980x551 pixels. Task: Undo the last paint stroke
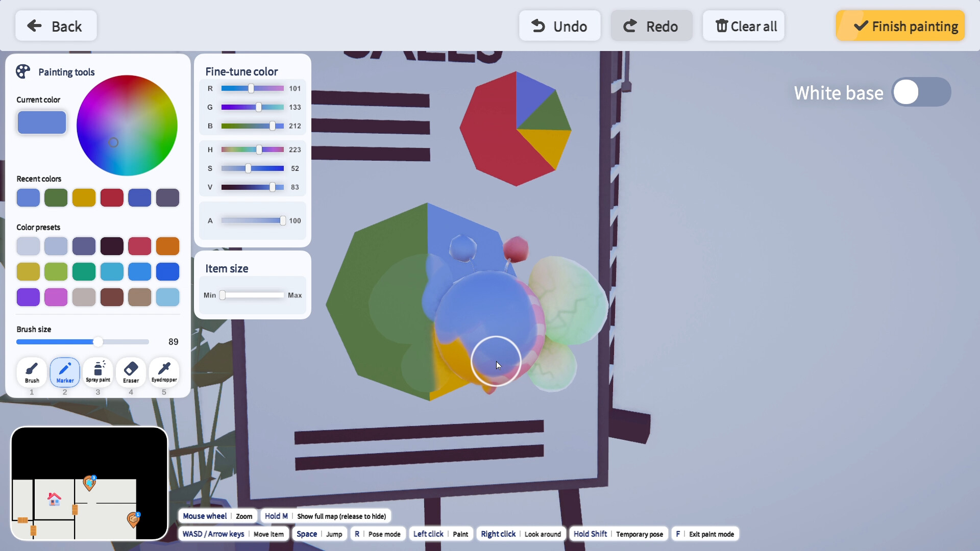click(559, 26)
